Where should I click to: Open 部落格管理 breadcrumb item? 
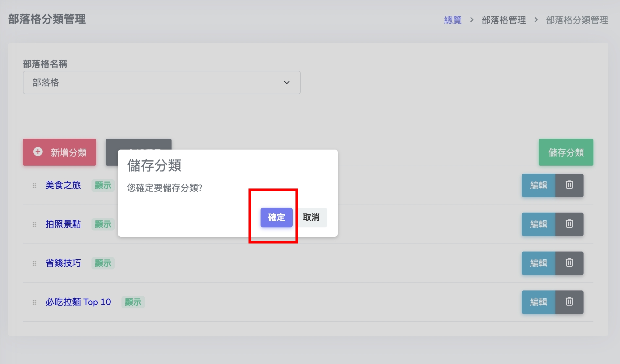coord(503,20)
